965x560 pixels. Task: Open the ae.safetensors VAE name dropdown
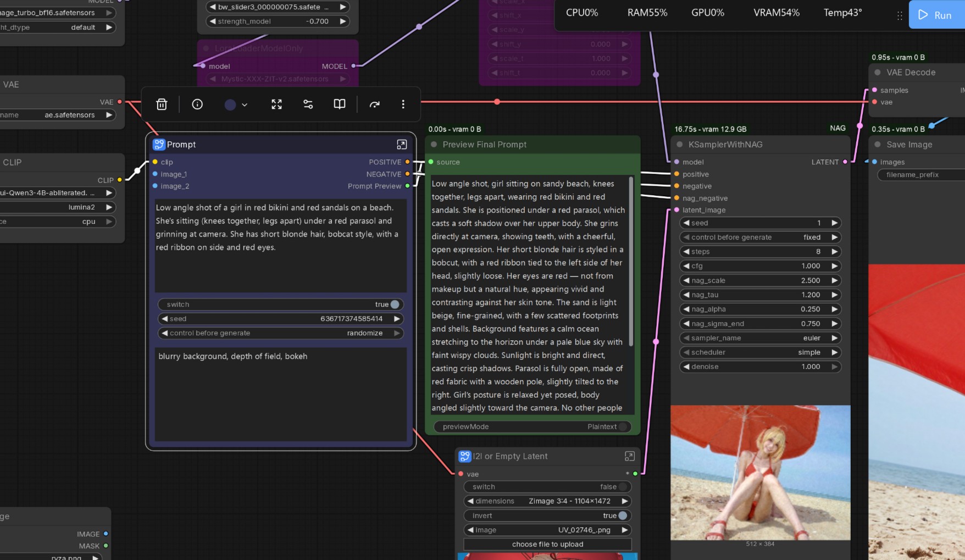coord(57,115)
